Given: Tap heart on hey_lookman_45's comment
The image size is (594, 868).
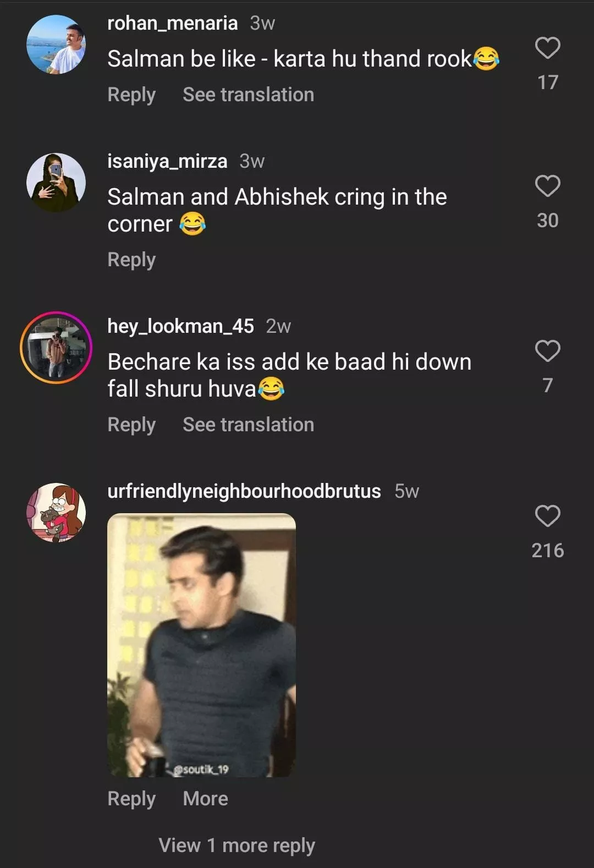Looking at the screenshot, I should coord(547,351).
